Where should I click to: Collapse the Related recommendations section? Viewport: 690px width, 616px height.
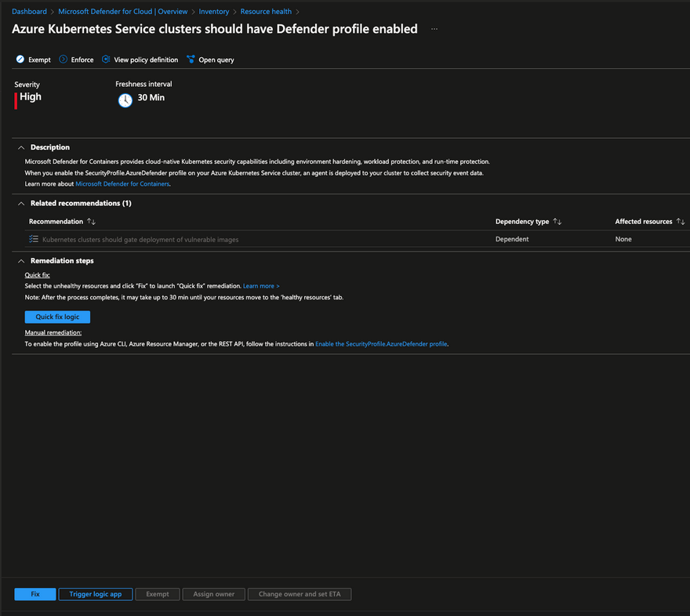(21, 204)
